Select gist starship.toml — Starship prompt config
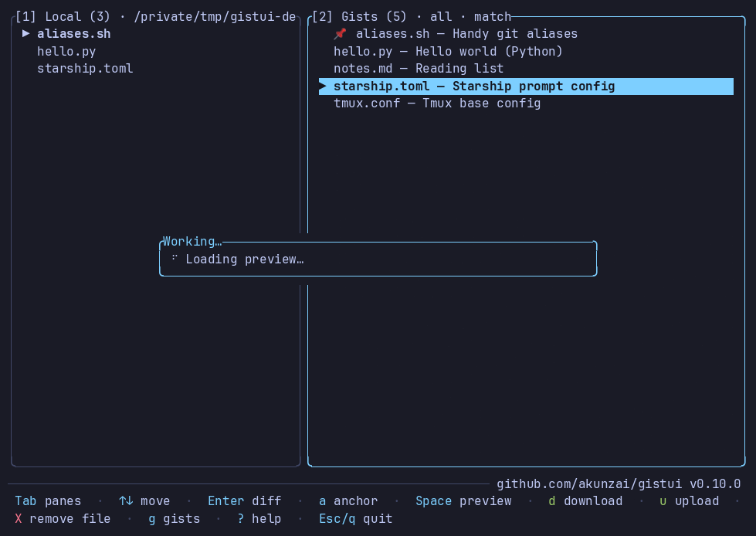The width and height of the screenshot is (756, 536). (526, 87)
